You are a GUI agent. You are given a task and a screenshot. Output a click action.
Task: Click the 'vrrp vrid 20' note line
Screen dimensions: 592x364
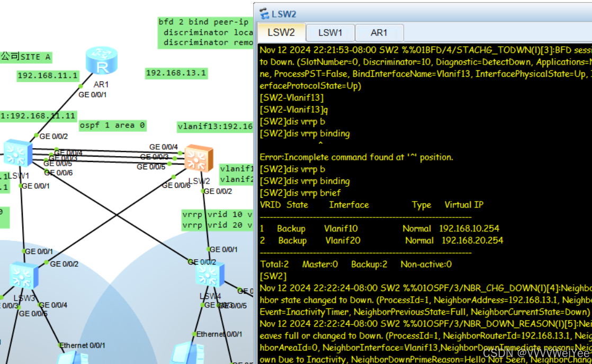[217, 225]
